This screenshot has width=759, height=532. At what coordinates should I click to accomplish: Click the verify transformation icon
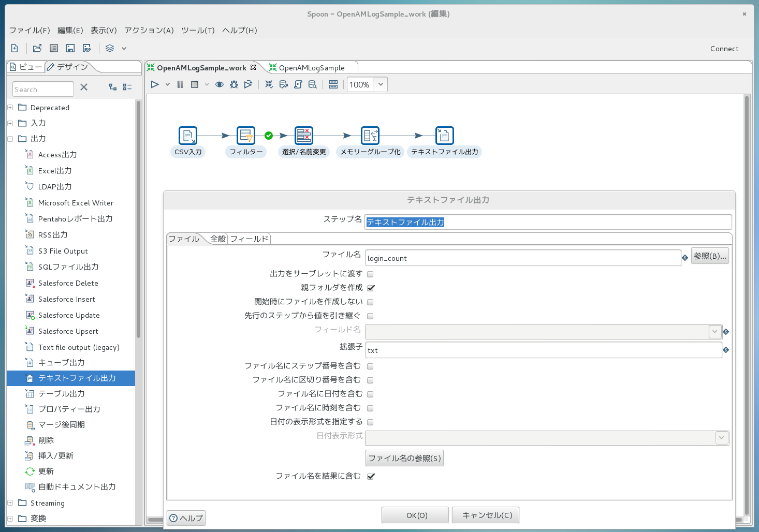pos(269,84)
